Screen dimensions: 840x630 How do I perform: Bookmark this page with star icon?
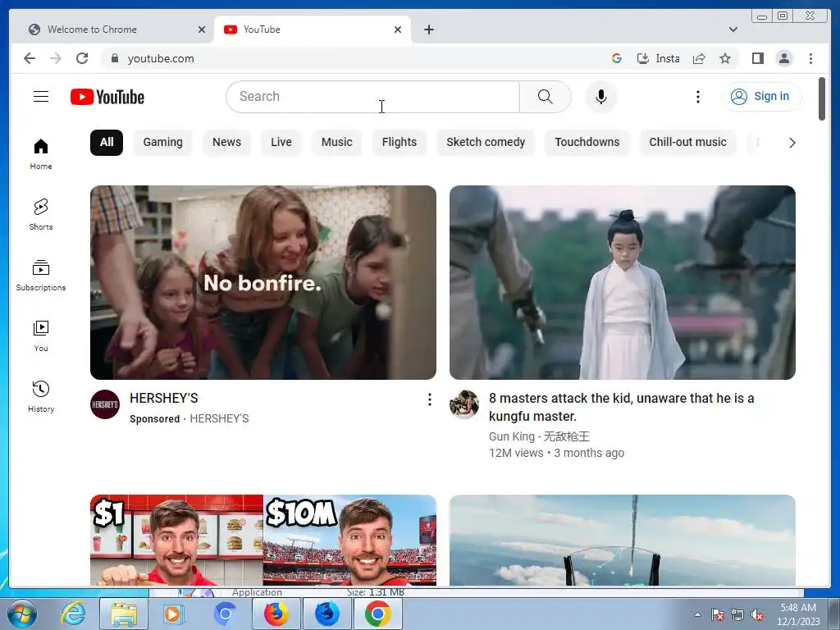point(725,58)
